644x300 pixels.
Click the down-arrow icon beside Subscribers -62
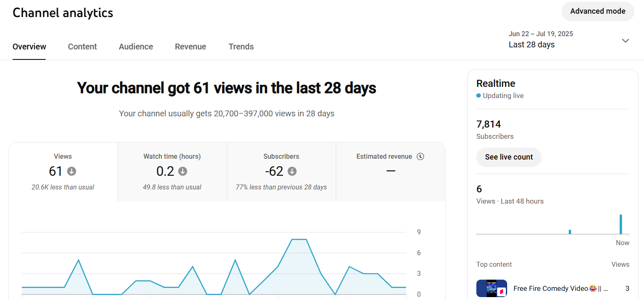click(x=292, y=171)
